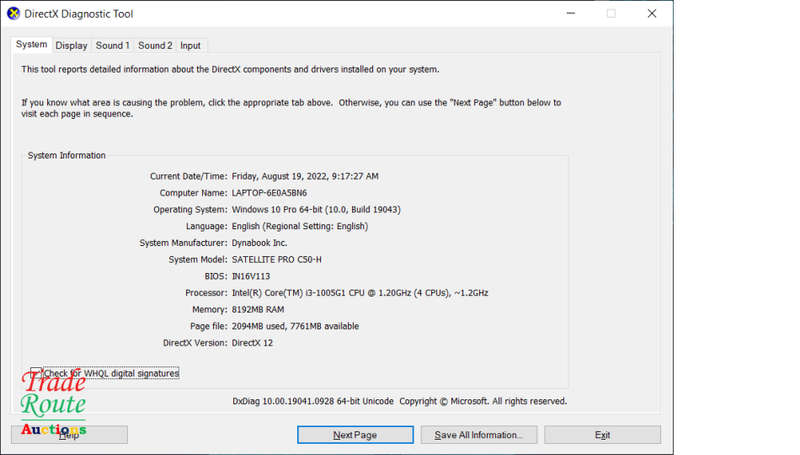This screenshot has height=455, width=800.
Task: Click Save All Information button
Action: point(479,435)
